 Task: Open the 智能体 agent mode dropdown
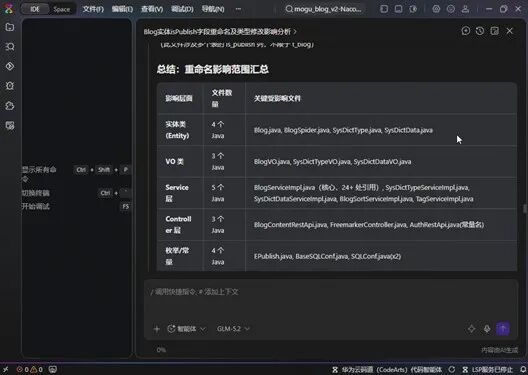click(187, 329)
